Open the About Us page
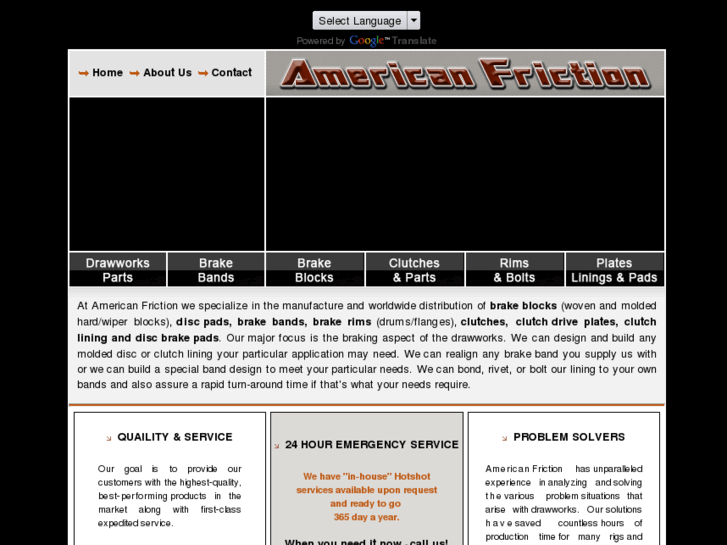 click(x=167, y=73)
